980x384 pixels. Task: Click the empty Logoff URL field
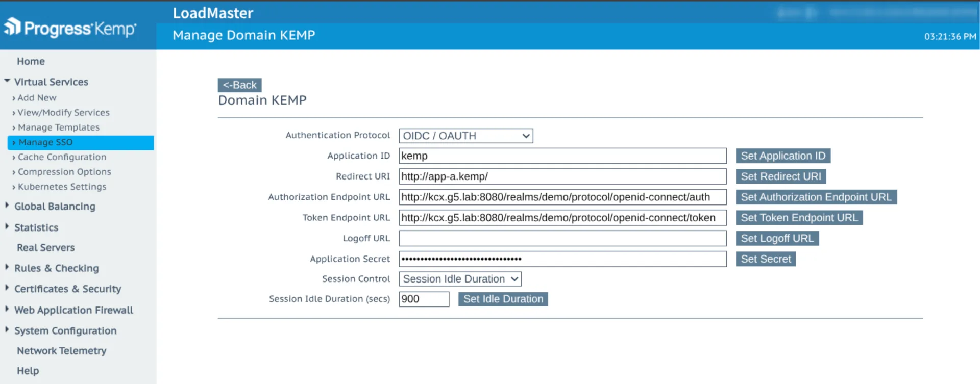(562, 238)
